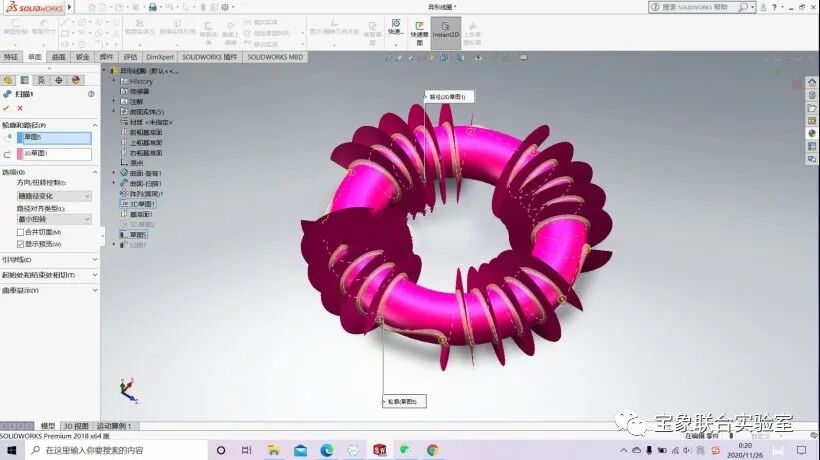Confirm the sweep with the green checkmark
The height and width of the screenshot is (460, 820).
pos(6,108)
